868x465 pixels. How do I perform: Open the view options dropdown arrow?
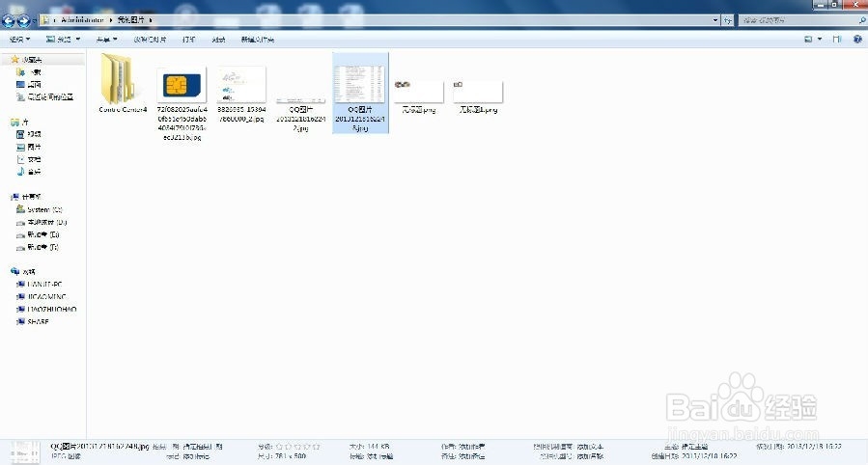click(x=820, y=40)
